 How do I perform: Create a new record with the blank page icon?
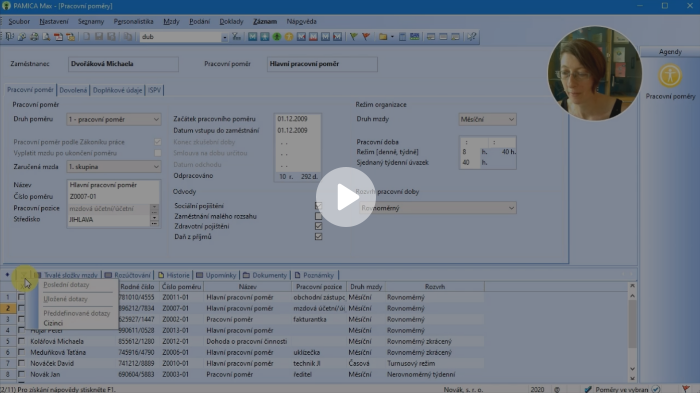(x=87, y=37)
